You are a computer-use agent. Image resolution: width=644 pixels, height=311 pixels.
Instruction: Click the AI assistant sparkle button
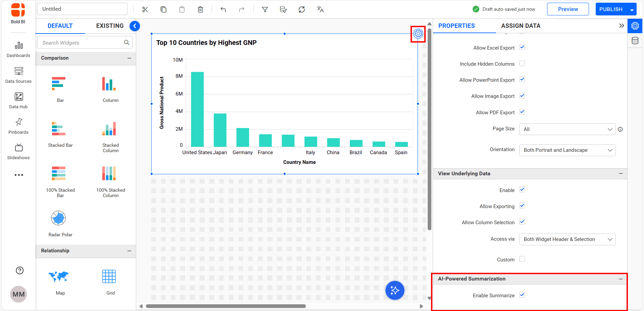pos(394,290)
